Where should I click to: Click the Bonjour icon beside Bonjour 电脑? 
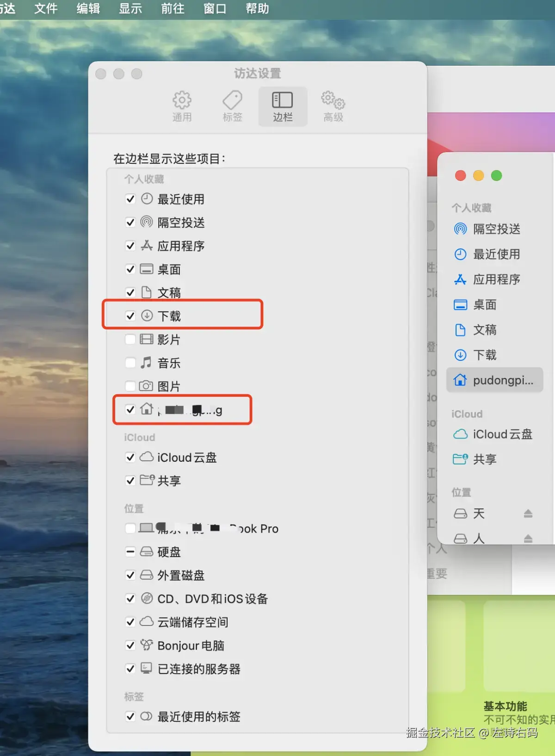click(147, 644)
